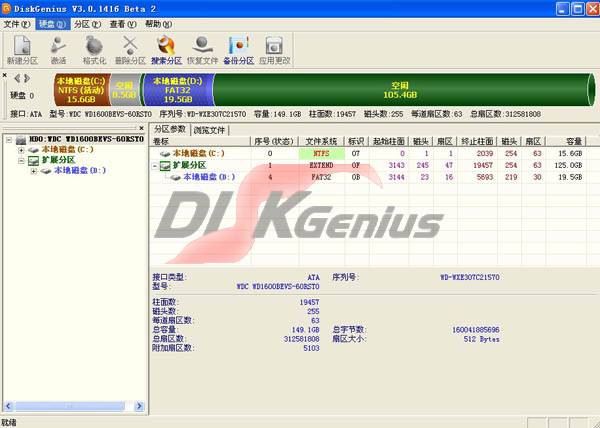Open the 帮助(H) menu
The image size is (600, 428).
point(158,24)
